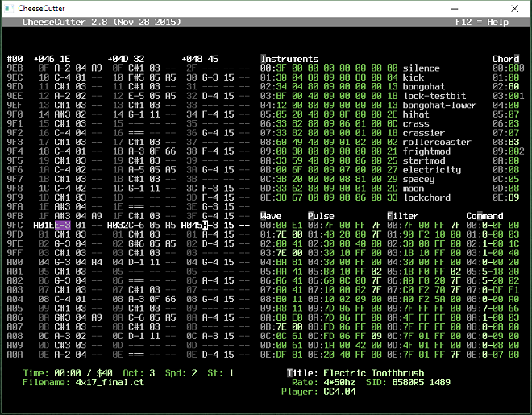Screen dimensions: 532x415
Task: Activate the Instruments table header
Action: [x=289, y=59]
